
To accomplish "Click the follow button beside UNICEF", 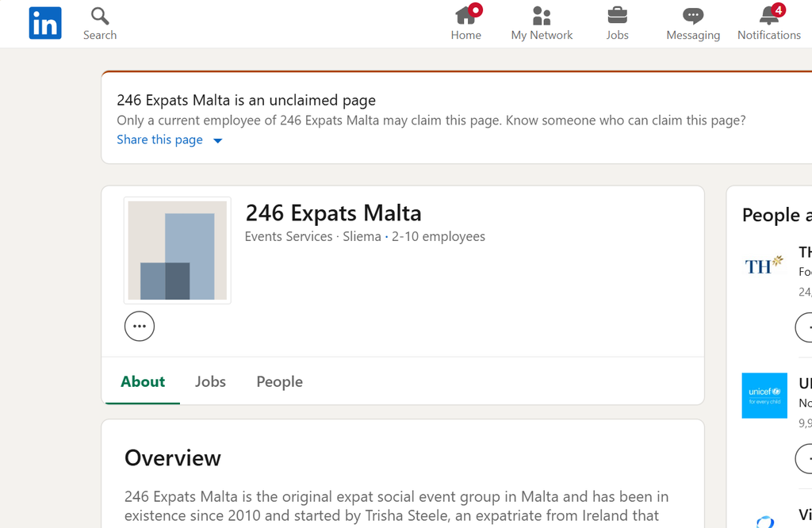I will pos(804,458).
